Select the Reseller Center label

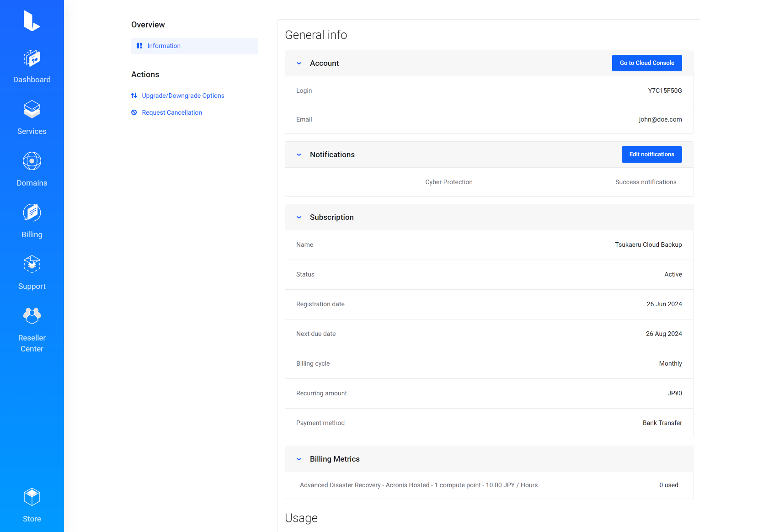pos(32,343)
